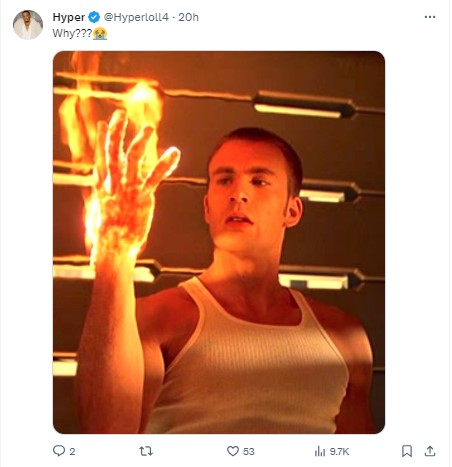Open the @Hyperloll4 handle link
The width and height of the screenshot is (452, 467).
tap(136, 17)
